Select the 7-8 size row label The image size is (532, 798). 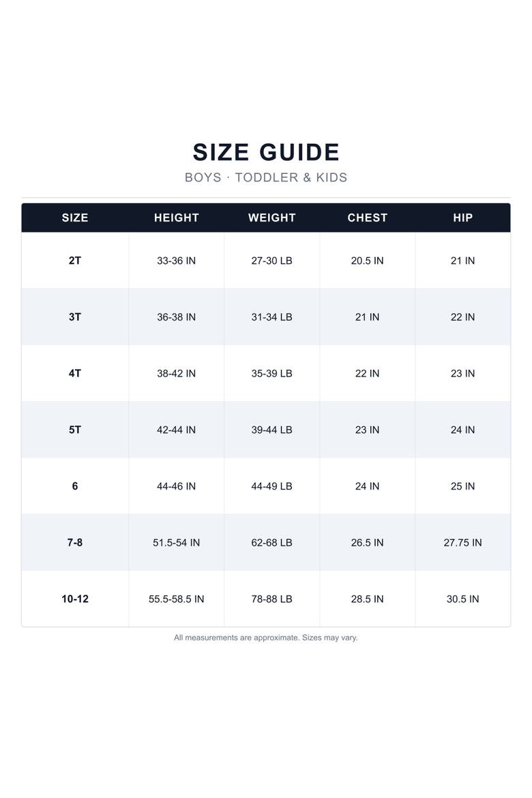75,542
